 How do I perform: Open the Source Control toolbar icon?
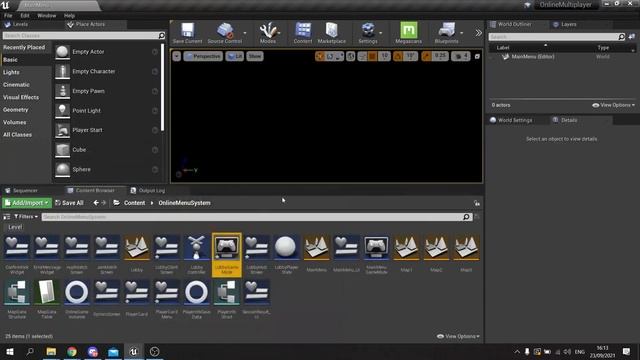click(224, 30)
